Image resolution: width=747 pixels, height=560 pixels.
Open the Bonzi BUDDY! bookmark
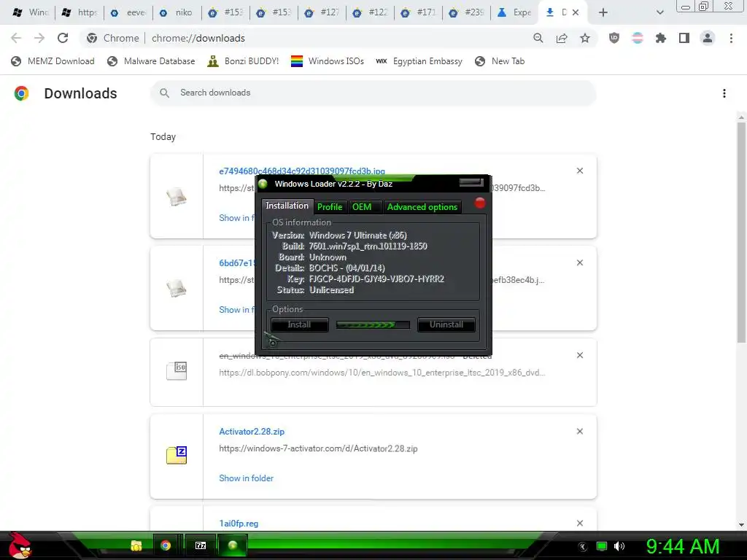click(244, 61)
